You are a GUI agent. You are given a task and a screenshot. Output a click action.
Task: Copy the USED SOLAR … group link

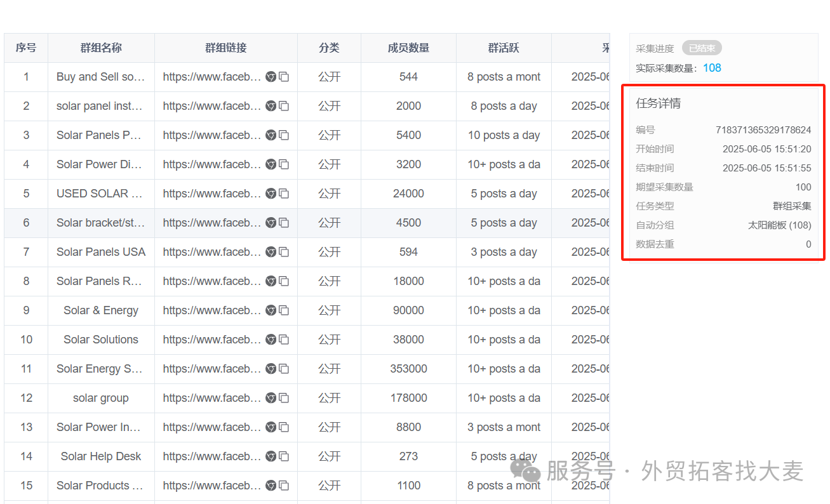284,194
